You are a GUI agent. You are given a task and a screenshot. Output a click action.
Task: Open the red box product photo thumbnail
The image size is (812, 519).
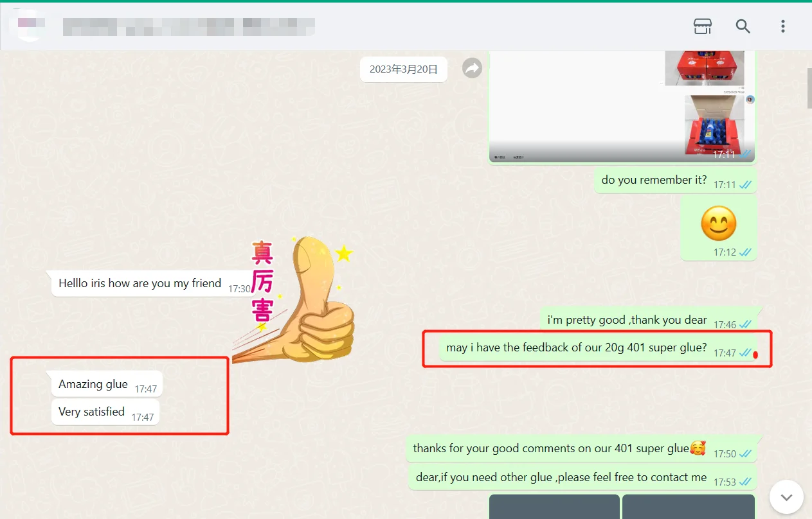(704, 68)
